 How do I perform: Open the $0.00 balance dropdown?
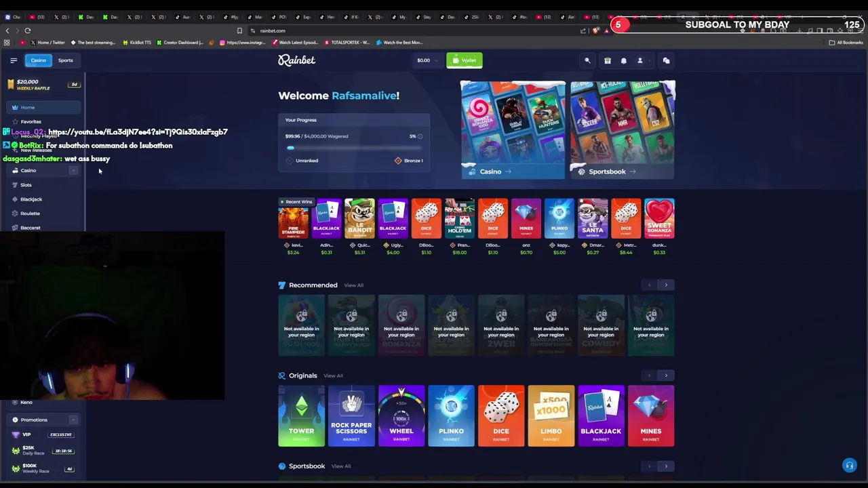[427, 60]
